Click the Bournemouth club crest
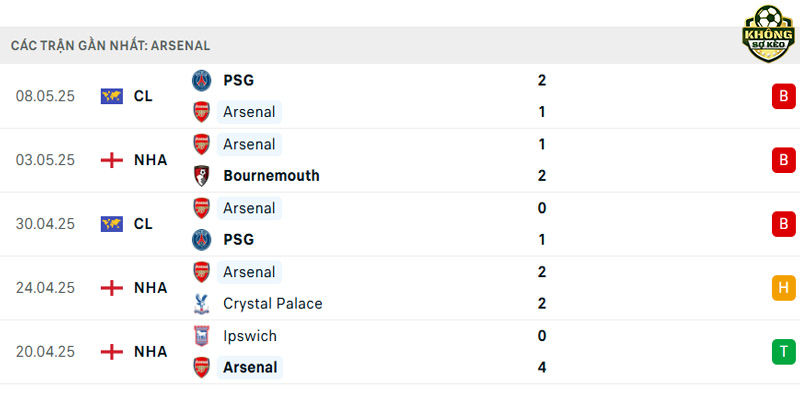The height and width of the screenshot is (400, 800). 202,176
